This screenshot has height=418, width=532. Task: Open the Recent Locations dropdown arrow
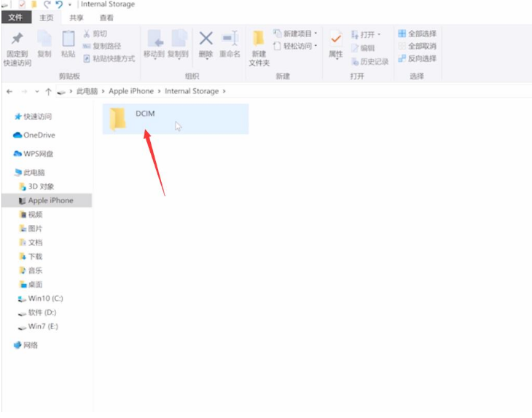[x=36, y=91]
